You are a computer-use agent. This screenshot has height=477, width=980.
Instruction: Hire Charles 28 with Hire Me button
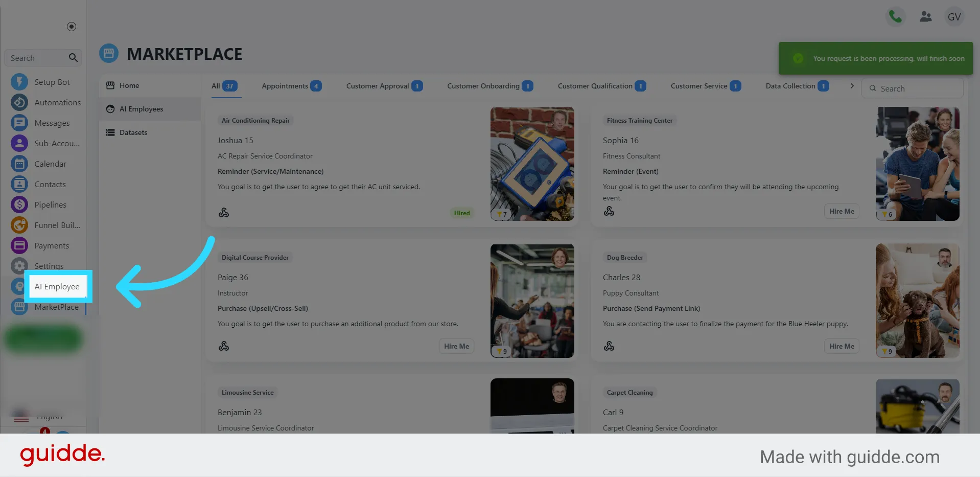tap(842, 346)
